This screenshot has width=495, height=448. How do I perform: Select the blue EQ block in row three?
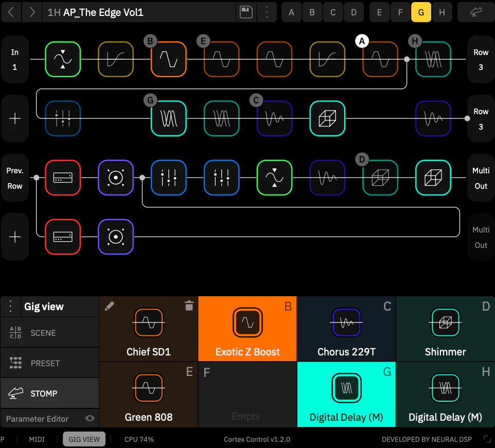168,177
